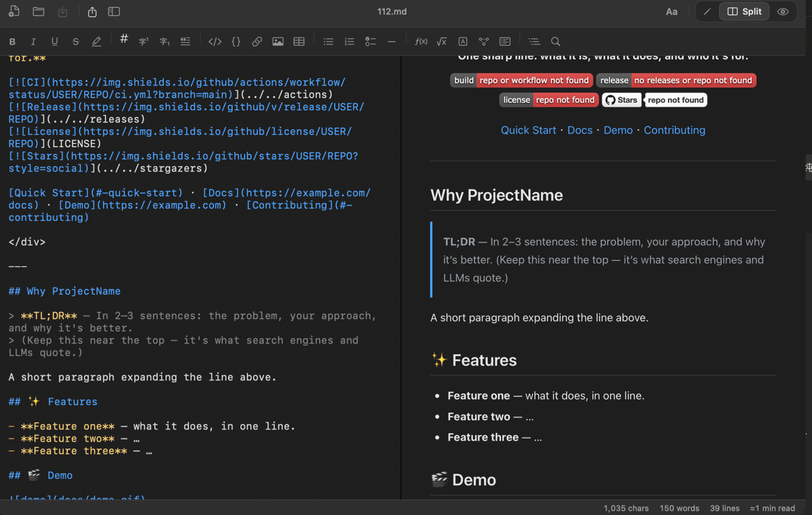Insert a task checklist
The image size is (812, 515).
[370, 41]
